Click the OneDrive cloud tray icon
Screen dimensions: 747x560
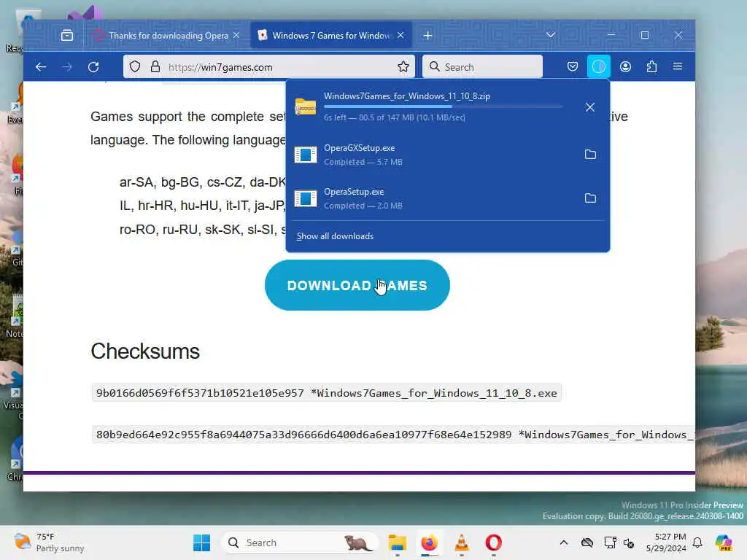click(587, 542)
